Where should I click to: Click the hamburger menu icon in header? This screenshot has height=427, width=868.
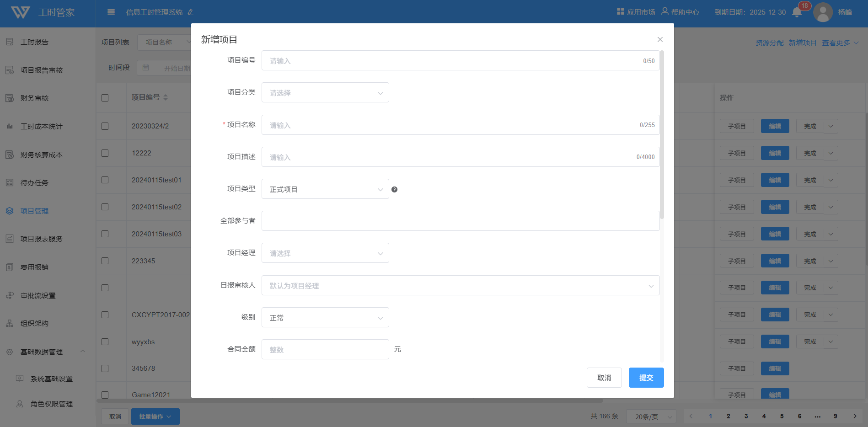pos(111,12)
